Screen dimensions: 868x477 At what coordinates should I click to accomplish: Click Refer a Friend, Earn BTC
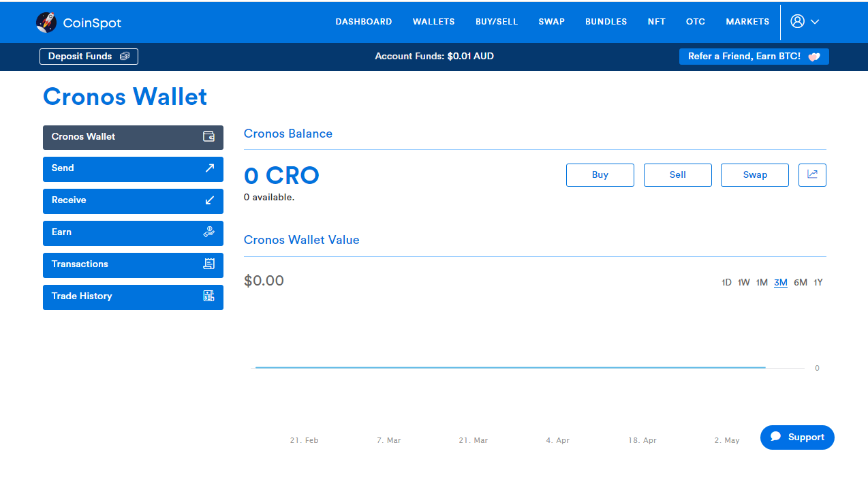pos(754,57)
